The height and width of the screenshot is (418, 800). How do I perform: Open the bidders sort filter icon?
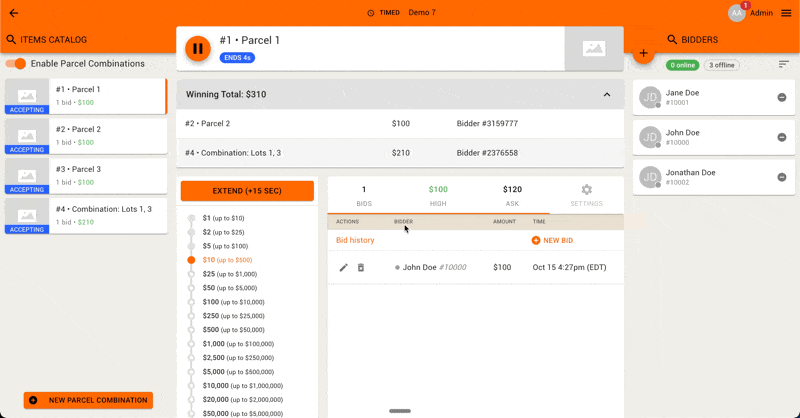[784, 65]
